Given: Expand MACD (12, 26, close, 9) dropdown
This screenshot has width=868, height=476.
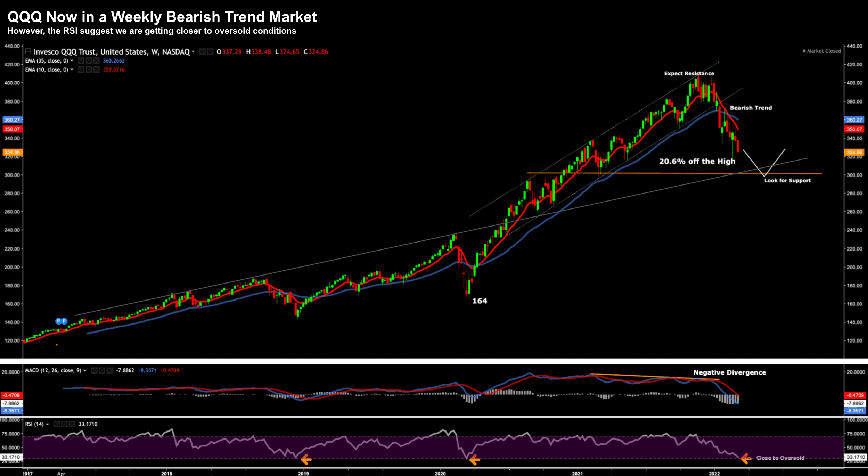Looking at the screenshot, I should [85, 371].
